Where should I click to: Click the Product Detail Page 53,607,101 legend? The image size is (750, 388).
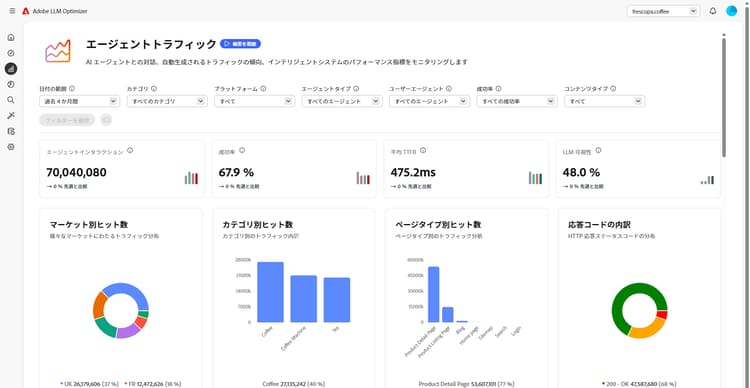point(466,384)
